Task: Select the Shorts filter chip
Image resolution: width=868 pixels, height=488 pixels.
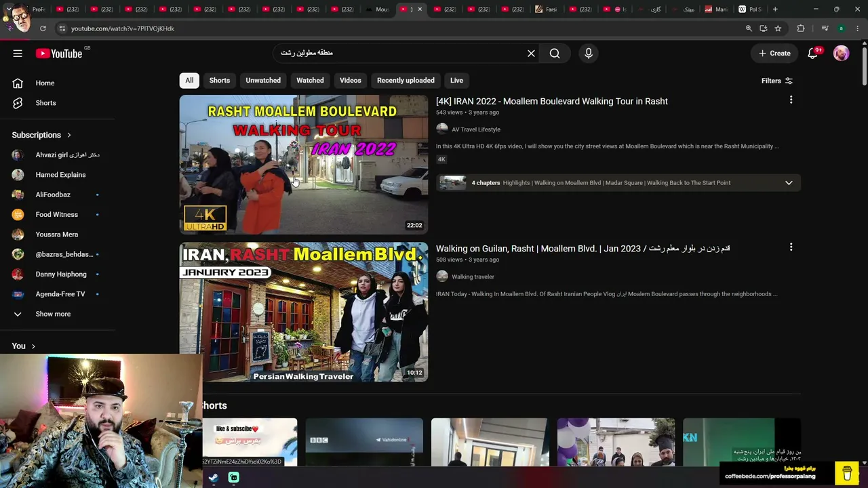Action: tap(220, 81)
